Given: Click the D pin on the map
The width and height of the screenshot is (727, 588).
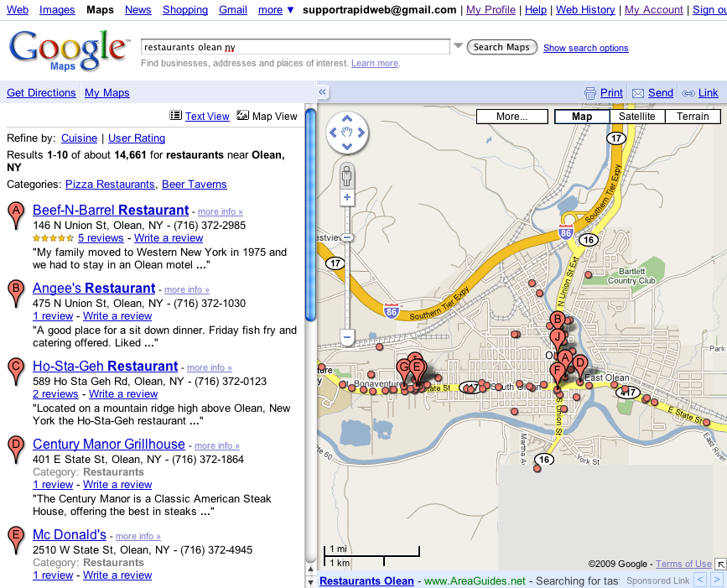Looking at the screenshot, I should (579, 365).
